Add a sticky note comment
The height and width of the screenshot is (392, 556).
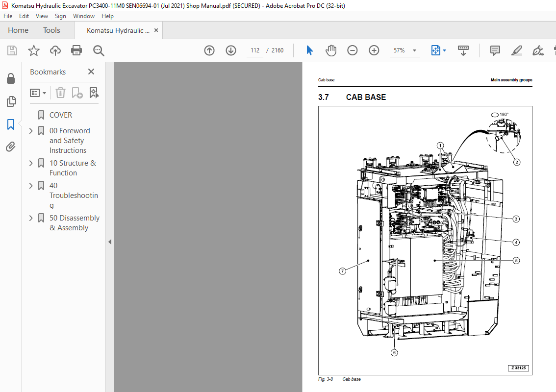click(x=495, y=50)
